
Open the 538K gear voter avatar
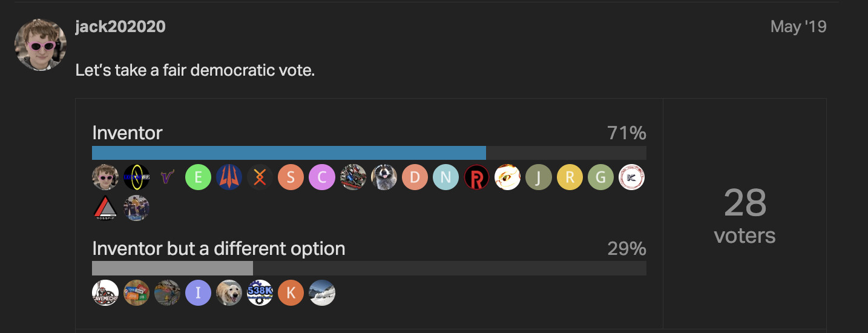pos(260,292)
